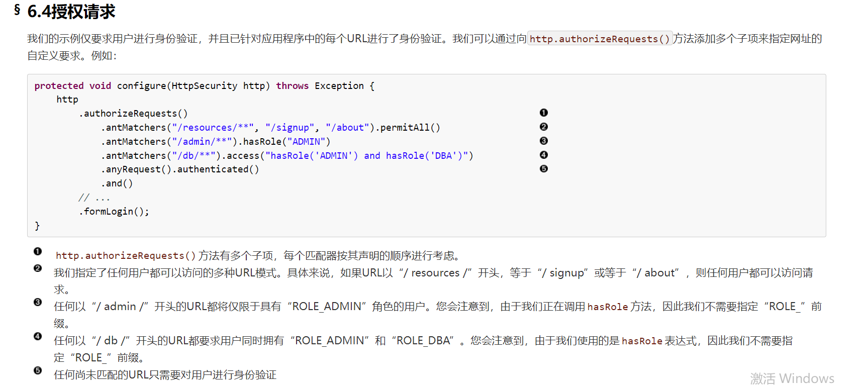The width and height of the screenshot is (868, 386).
Task: Click explanation bullet 4 about "/db/" URLs
Action: 38,336
